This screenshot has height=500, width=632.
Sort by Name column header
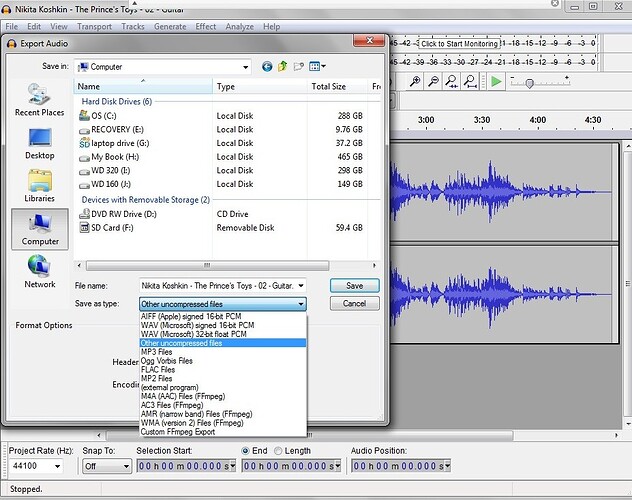(143, 87)
